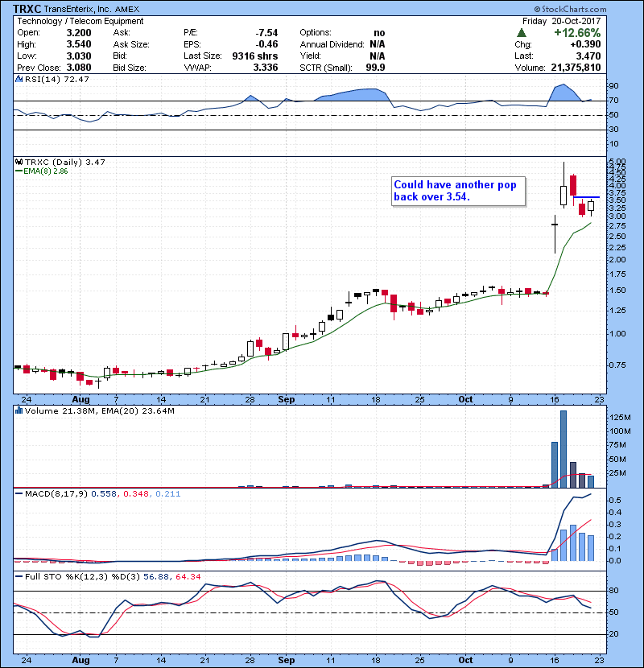Click the Low value 3.030
644x668 pixels.
point(79,56)
